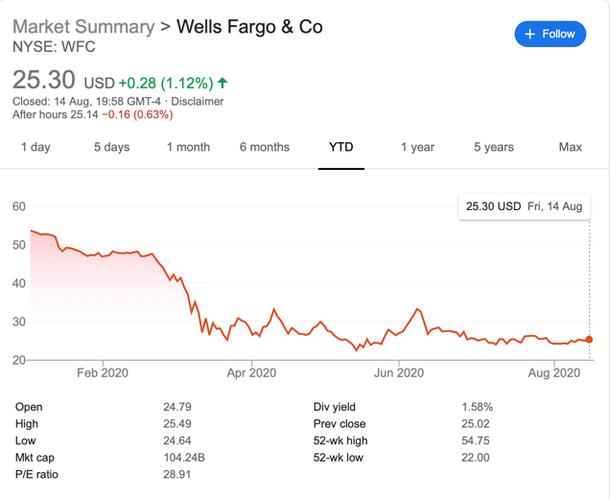View the 5 years range
The height and width of the screenshot is (500, 610).
[494, 147]
